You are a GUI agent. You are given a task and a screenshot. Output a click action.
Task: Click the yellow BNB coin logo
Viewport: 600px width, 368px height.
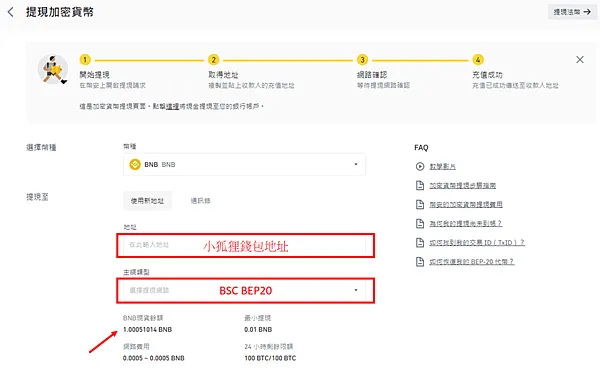point(135,164)
